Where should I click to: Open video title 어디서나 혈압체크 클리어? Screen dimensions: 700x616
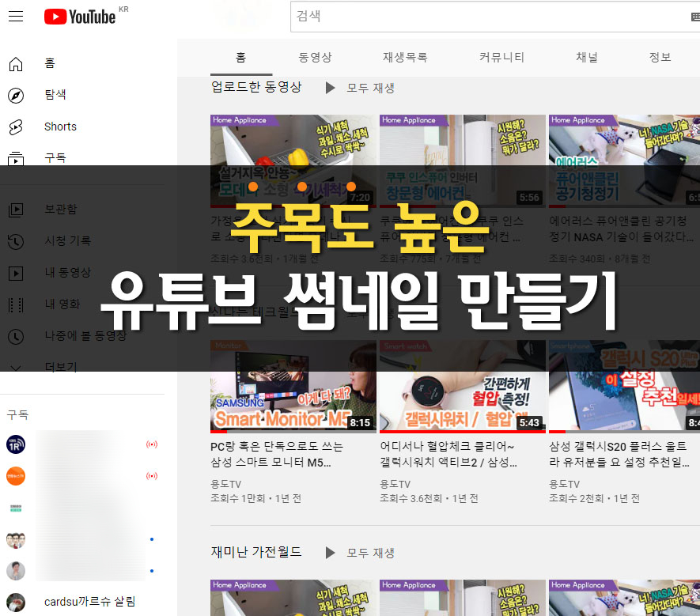point(448,455)
